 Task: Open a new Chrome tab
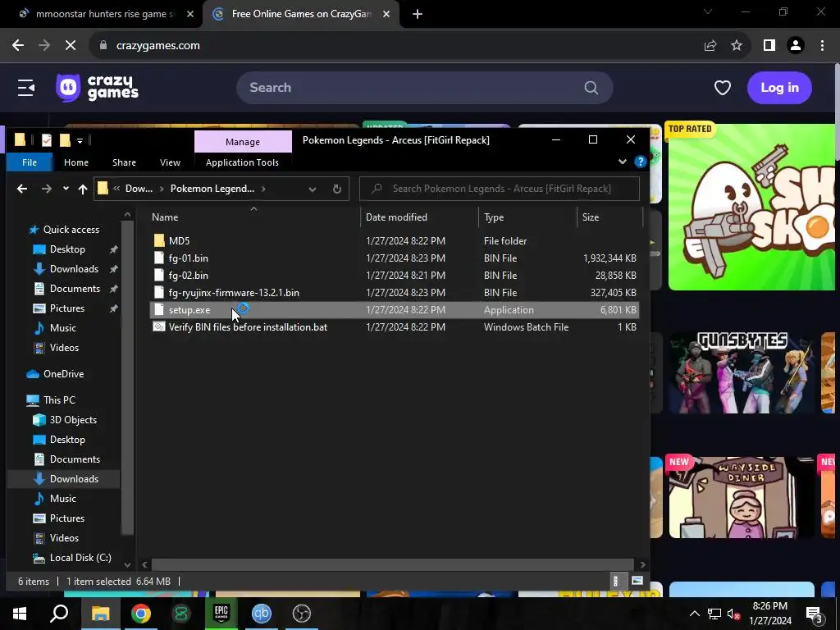point(418,15)
